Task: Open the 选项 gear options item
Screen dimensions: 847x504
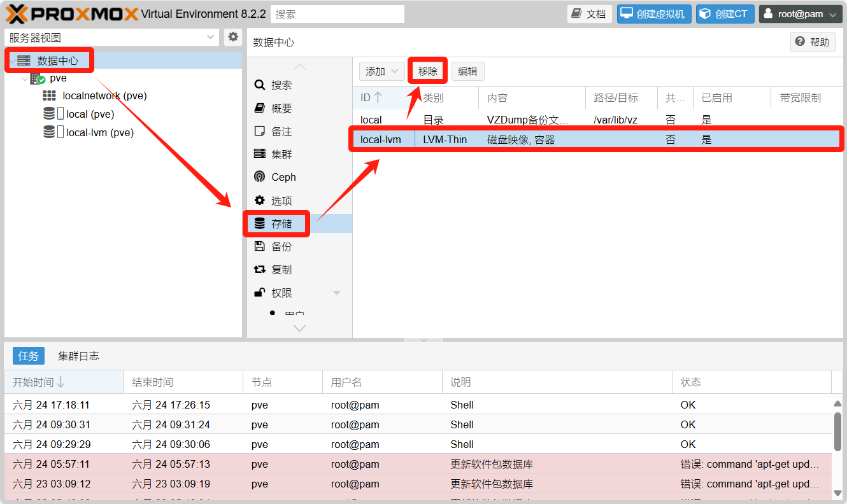Action: click(x=259, y=200)
